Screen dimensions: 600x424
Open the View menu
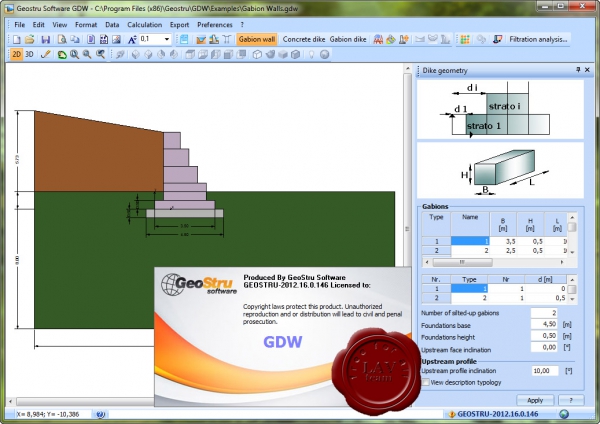coord(60,25)
